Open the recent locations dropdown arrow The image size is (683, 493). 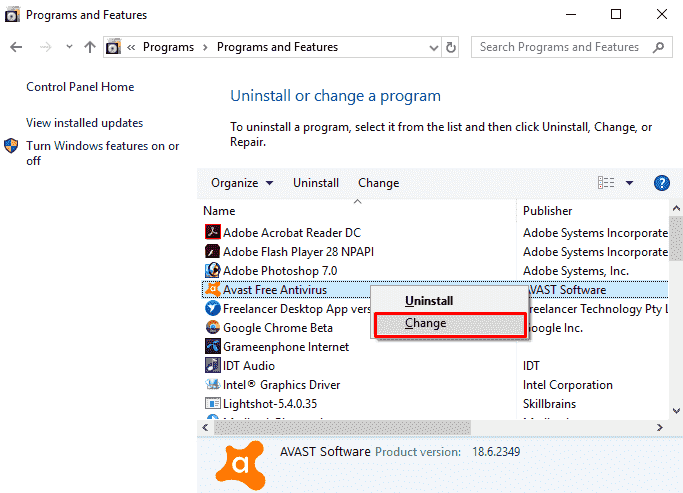[69, 47]
